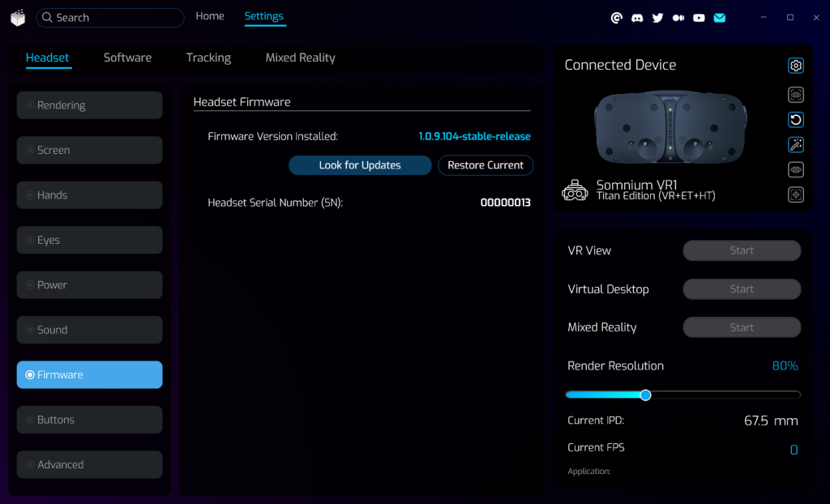Viewport: 830px width, 504px height.
Task: Click the Connected Device heading
Action: 620,65
